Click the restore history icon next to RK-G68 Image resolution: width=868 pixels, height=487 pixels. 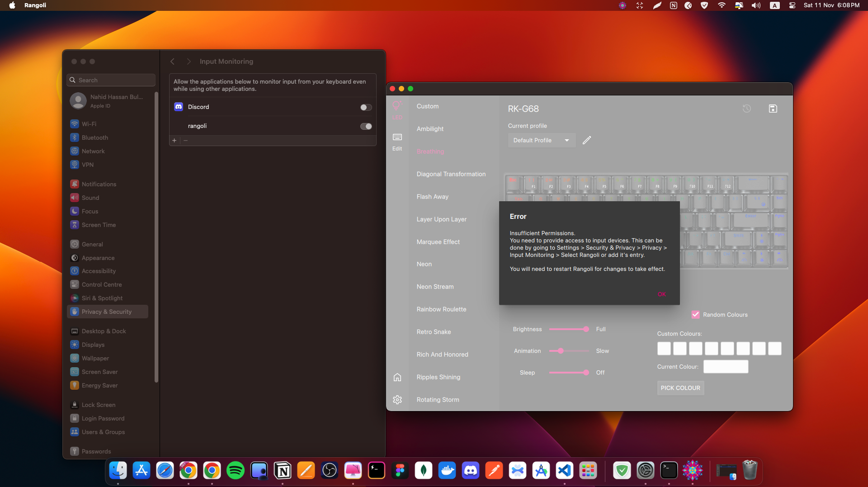point(747,109)
